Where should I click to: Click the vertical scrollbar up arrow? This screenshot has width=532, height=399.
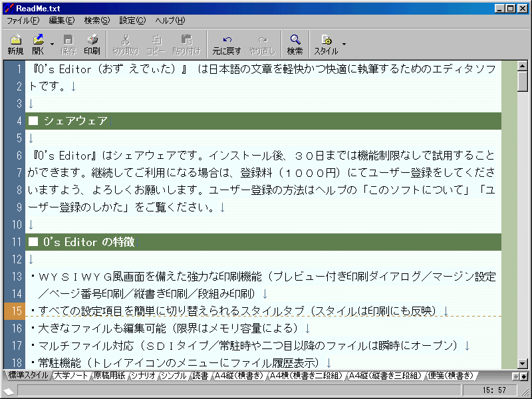pyautogui.click(x=523, y=66)
